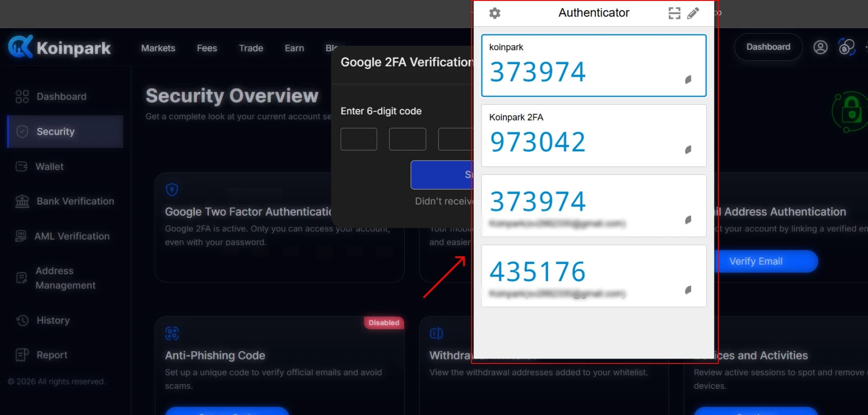Screen dimensions: 868x415
Task: Click the Anti-Phishing Code heading
Action: [x=215, y=355]
